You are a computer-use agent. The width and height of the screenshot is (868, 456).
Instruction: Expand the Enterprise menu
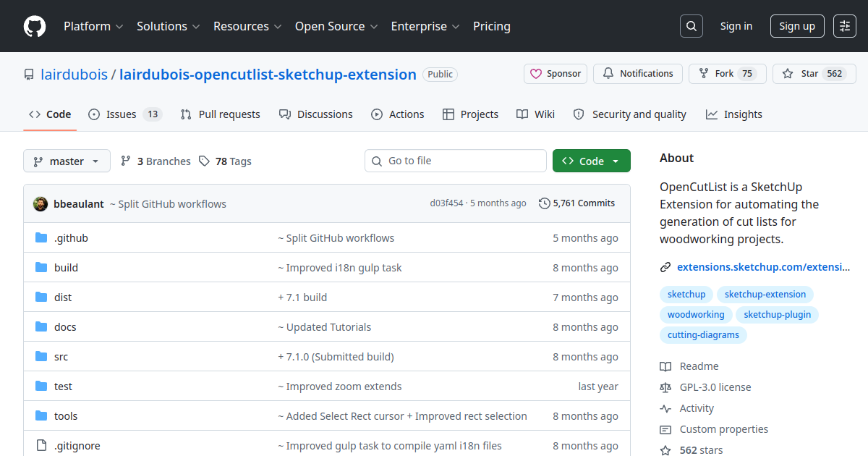click(425, 26)
